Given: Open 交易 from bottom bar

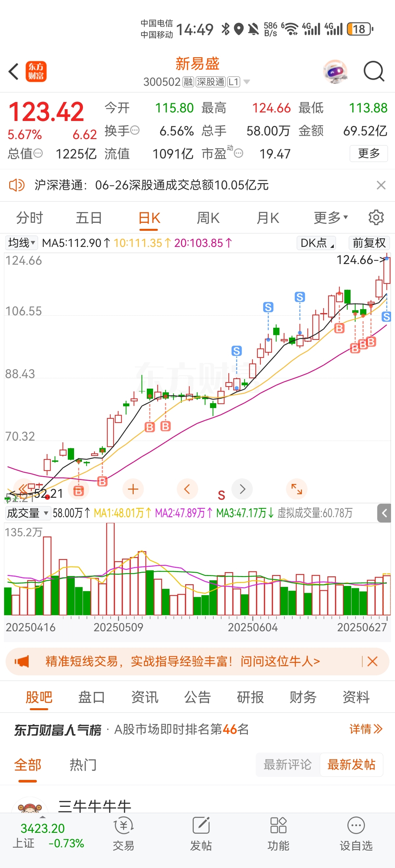Looking at the screenshot, I should tap(123, 833).
